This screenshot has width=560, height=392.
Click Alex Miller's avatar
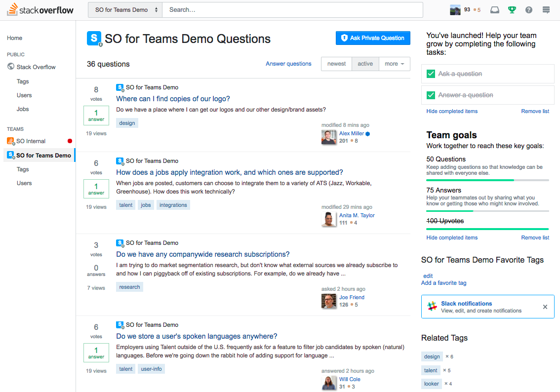328,137
